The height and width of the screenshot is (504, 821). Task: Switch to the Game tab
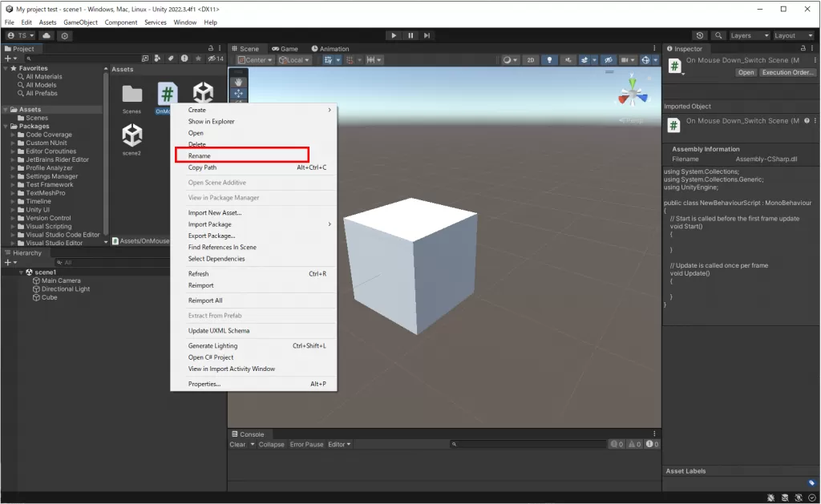coord(285,49)
